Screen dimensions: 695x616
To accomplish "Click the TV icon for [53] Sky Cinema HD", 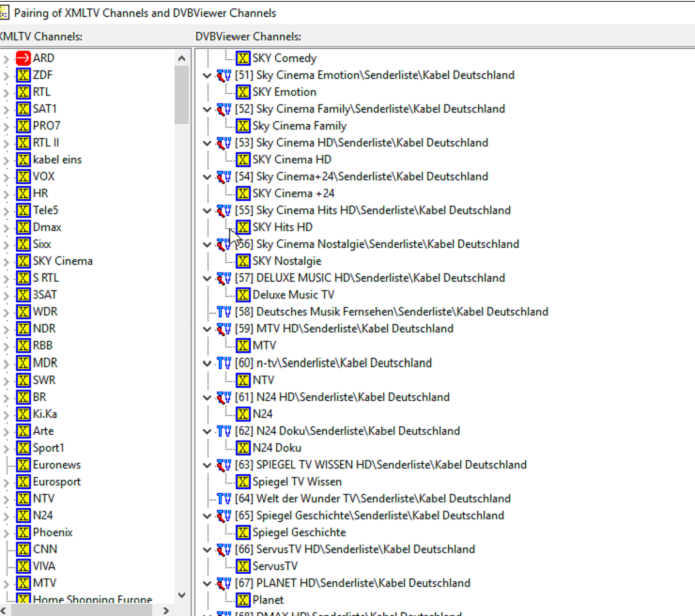I will point(224,143).
